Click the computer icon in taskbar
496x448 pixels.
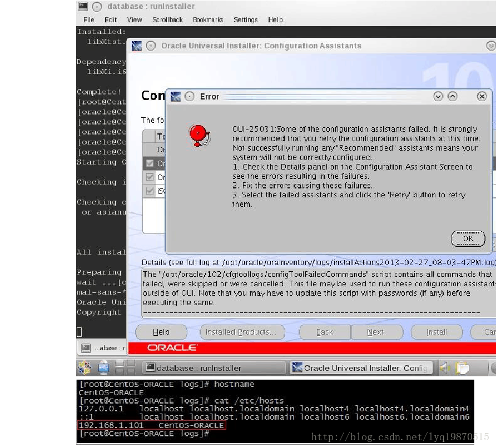pos(104,368)
